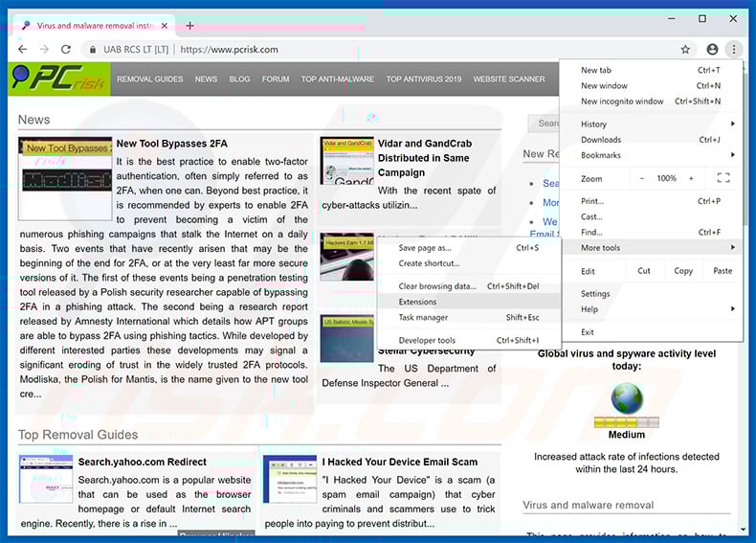Toggle fullscreen icon in Zoom row
This screenshot has height=543, width=756.
(723, 178)
